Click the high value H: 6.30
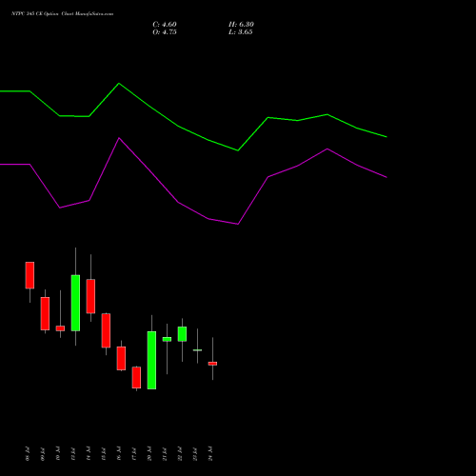The height and width of the screenshot is (476, 476). (x=241, y=25)
